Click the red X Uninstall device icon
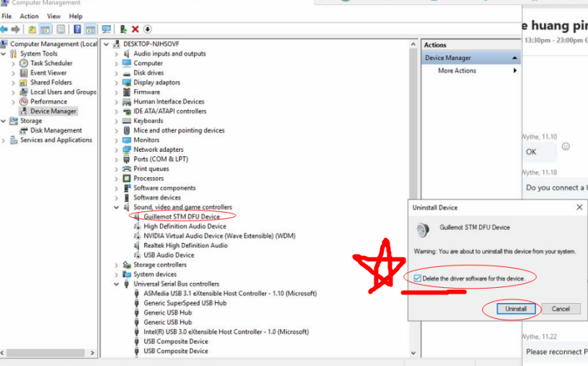Viewport: 588px width, 366px height. click(135, 29)
